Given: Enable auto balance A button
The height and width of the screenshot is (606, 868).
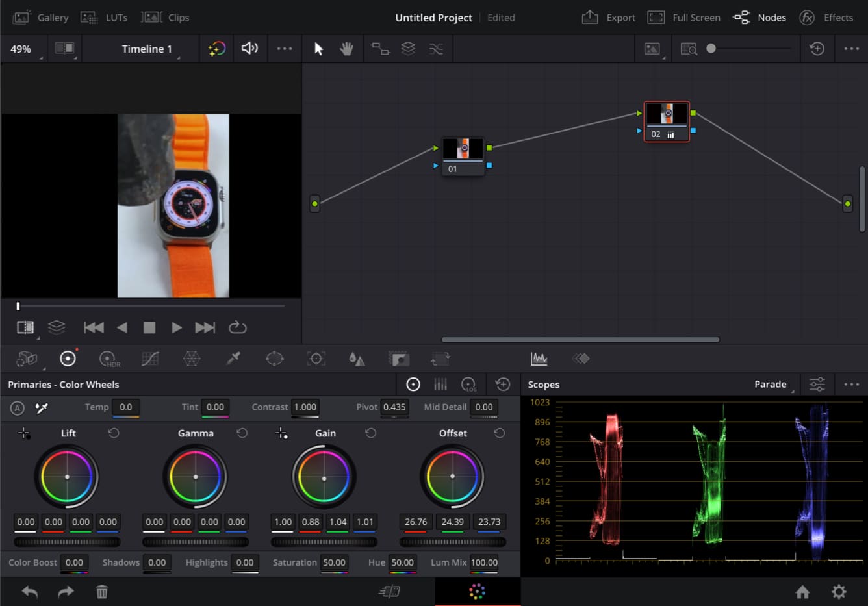Looking at the screenshot, I should click(18, 408).
